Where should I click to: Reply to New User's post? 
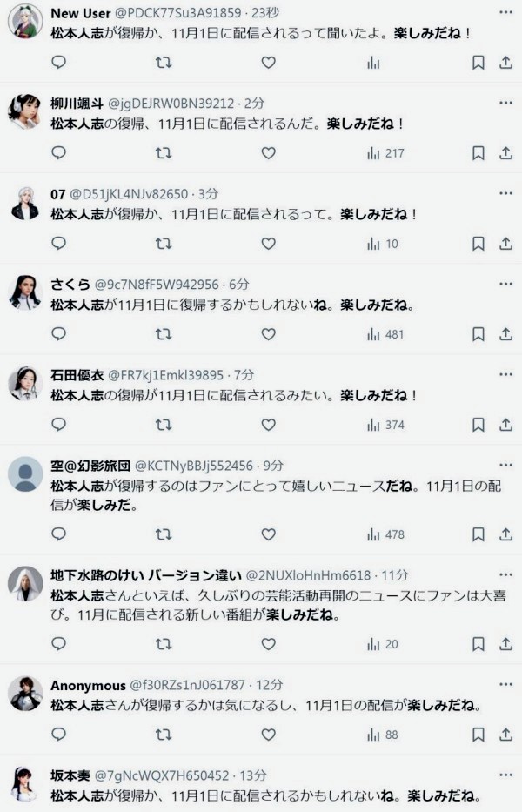[58, 63]
